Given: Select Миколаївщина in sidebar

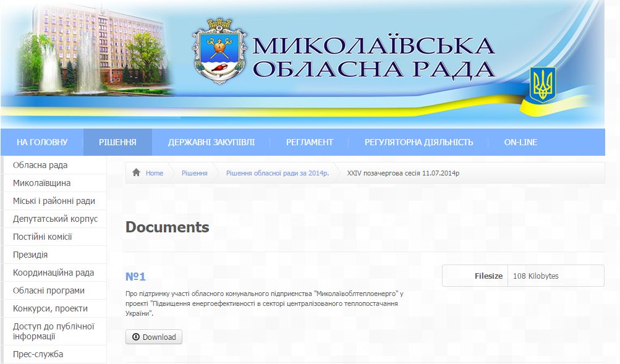Looking at the screenshot, I should (41, 183).
